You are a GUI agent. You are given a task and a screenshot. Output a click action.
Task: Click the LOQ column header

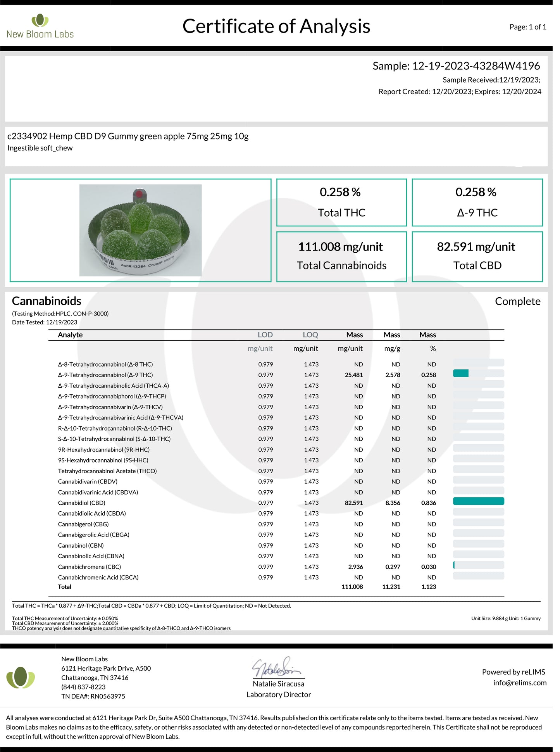pyautogui.click(x=310, y=335)
